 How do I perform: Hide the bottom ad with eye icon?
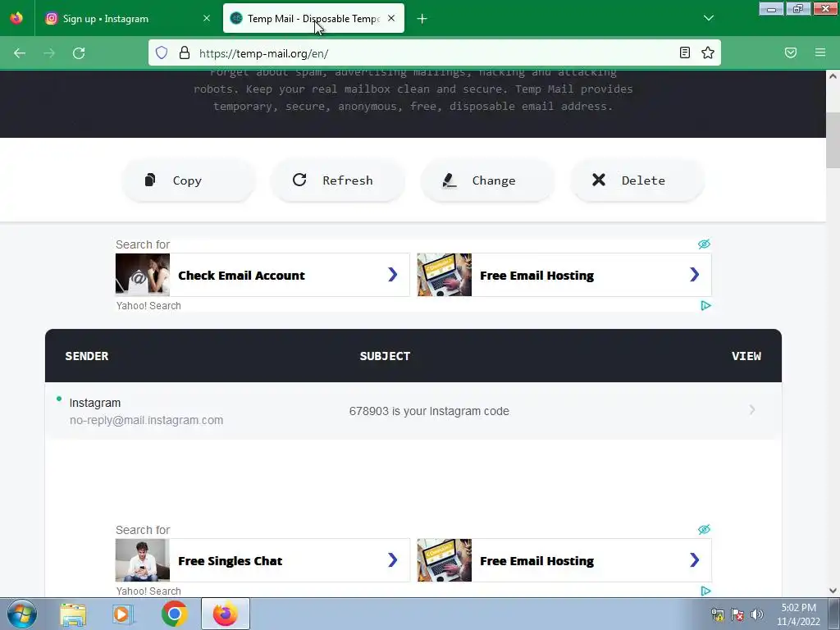704,530
